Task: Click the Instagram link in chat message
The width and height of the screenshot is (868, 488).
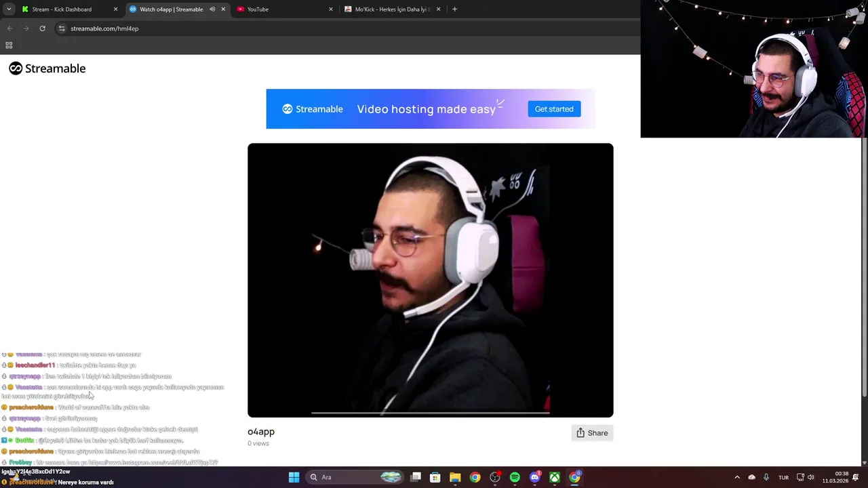Action: click(x=153, y=462)
